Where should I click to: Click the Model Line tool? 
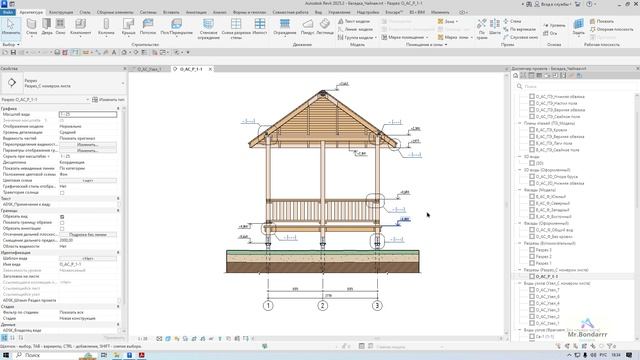(x=355, y=29)
